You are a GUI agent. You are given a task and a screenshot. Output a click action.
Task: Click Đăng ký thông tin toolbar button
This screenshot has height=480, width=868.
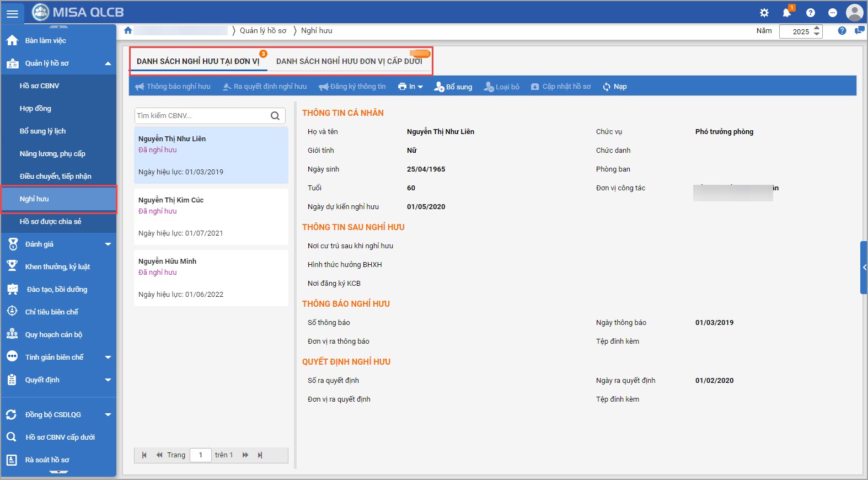tap(352, 87)
